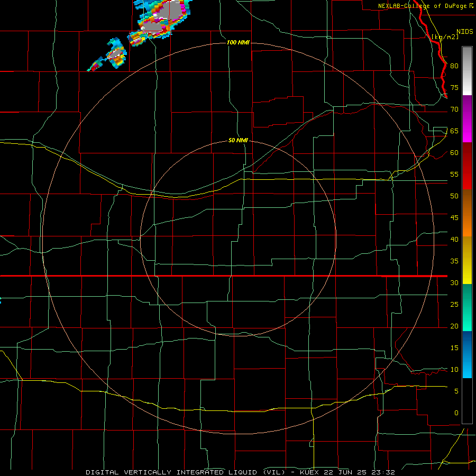Click the gray-white top segment of the color bar
476x476 pixels.
(x=467, y=71)
